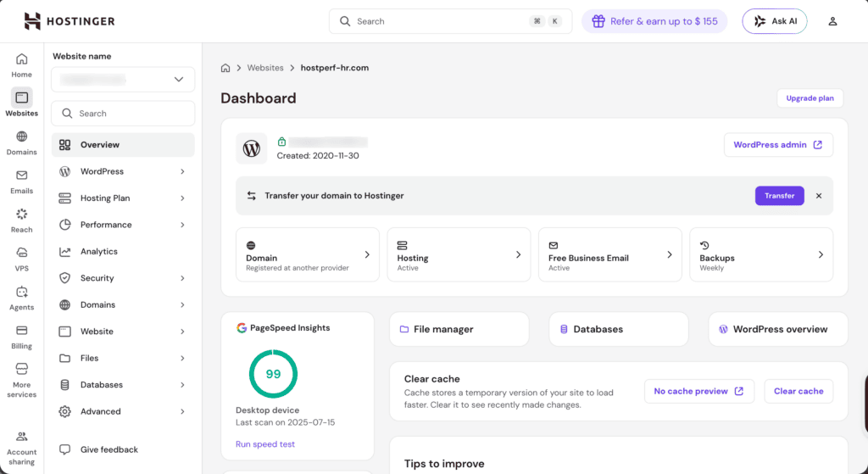The height and width of the screenshot is (474, 868).
Task: Click the green SSL lock icon
Action: 281,142
